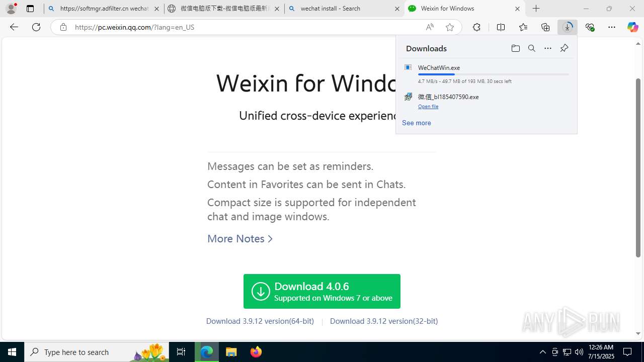Open the Extensions puzzle icon
This screenshot has height=362, width=644.
(x=476, y=27)
